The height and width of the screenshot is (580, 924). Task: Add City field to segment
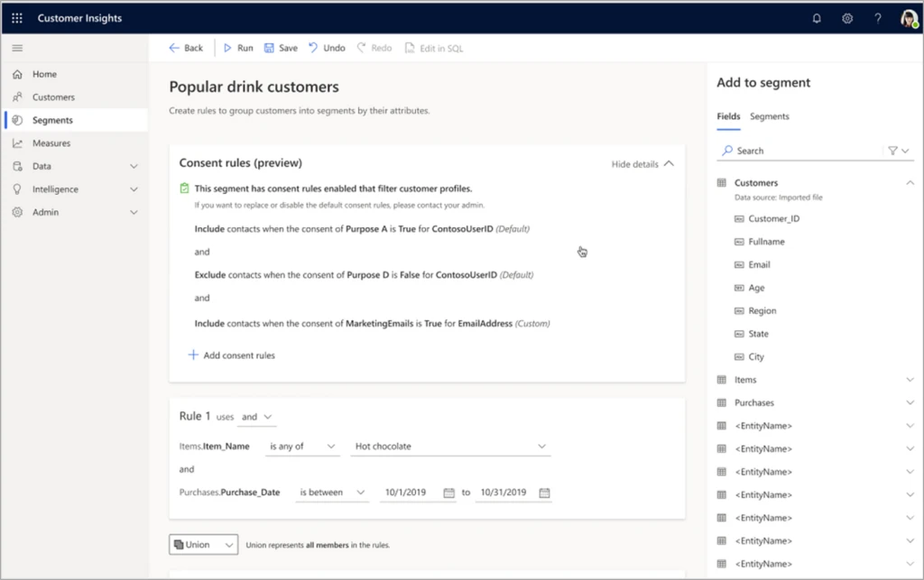click(x=749, y=356)
